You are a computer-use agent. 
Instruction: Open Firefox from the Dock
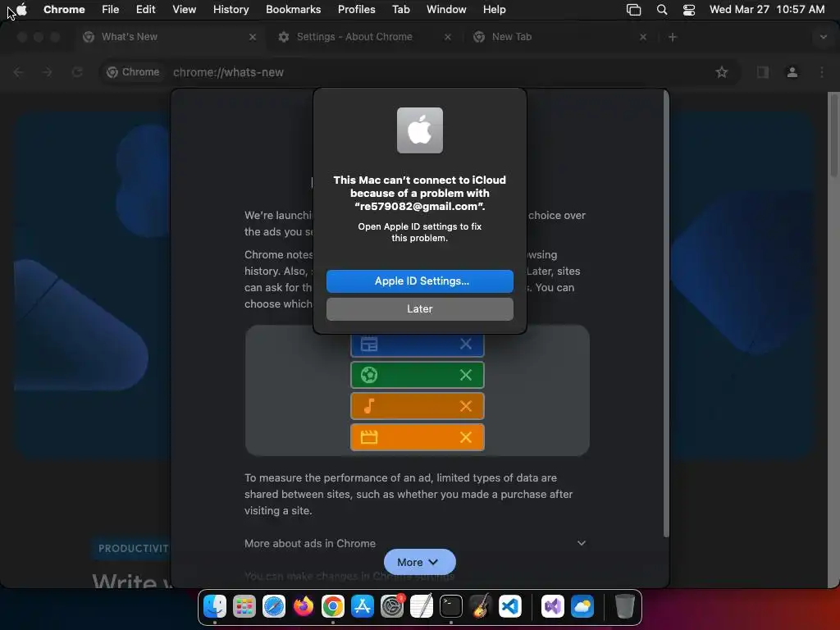(304, 606)
